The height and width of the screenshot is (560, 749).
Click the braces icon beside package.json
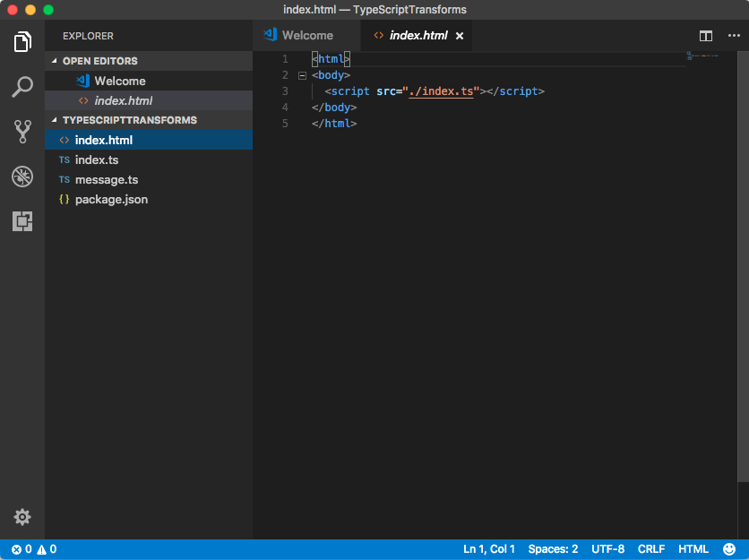[64, 199]
